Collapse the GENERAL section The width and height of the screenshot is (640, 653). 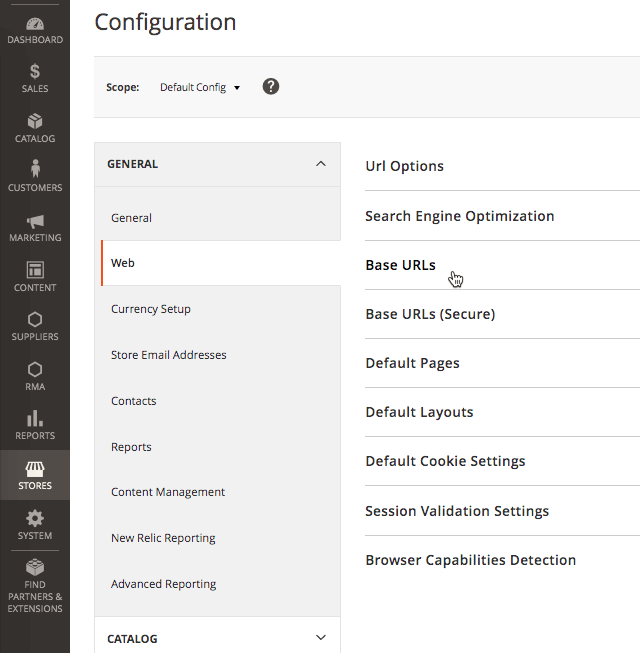coord(320,164)
